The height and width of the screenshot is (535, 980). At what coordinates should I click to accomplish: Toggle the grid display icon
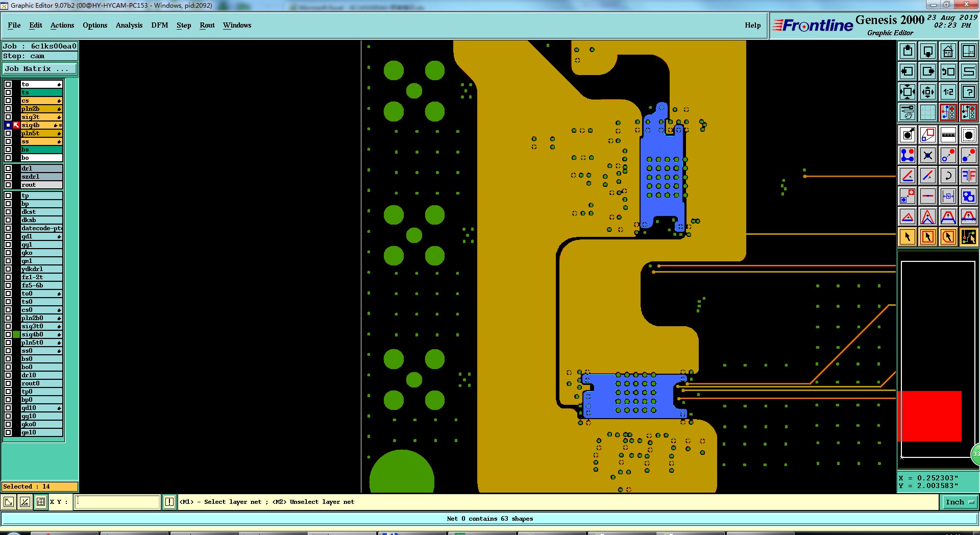(x=928, y=112)
